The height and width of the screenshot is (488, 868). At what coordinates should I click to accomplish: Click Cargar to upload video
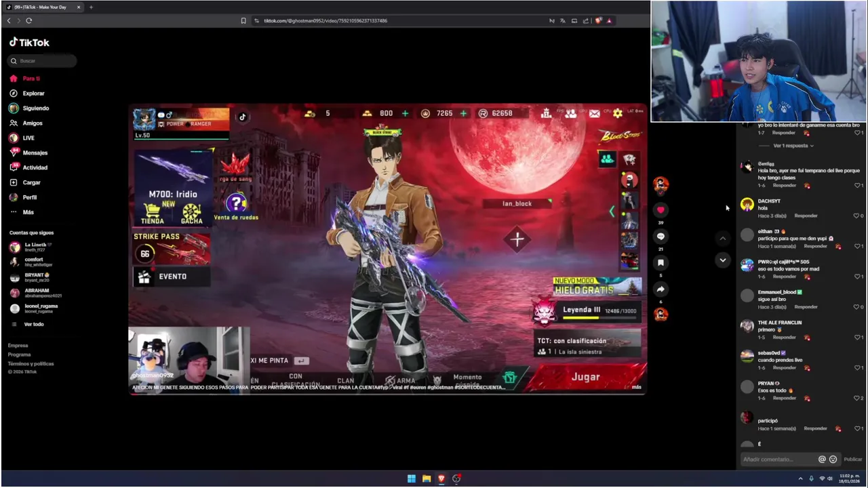[x=31, y=183]
